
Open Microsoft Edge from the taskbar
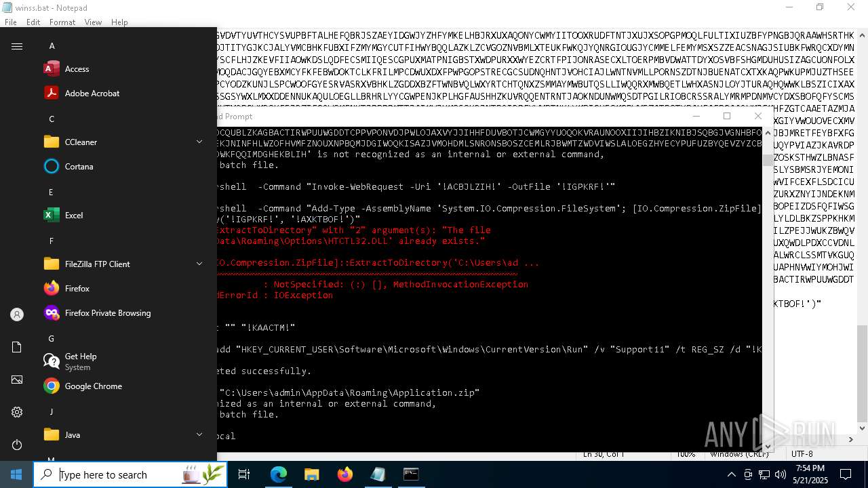279,474
